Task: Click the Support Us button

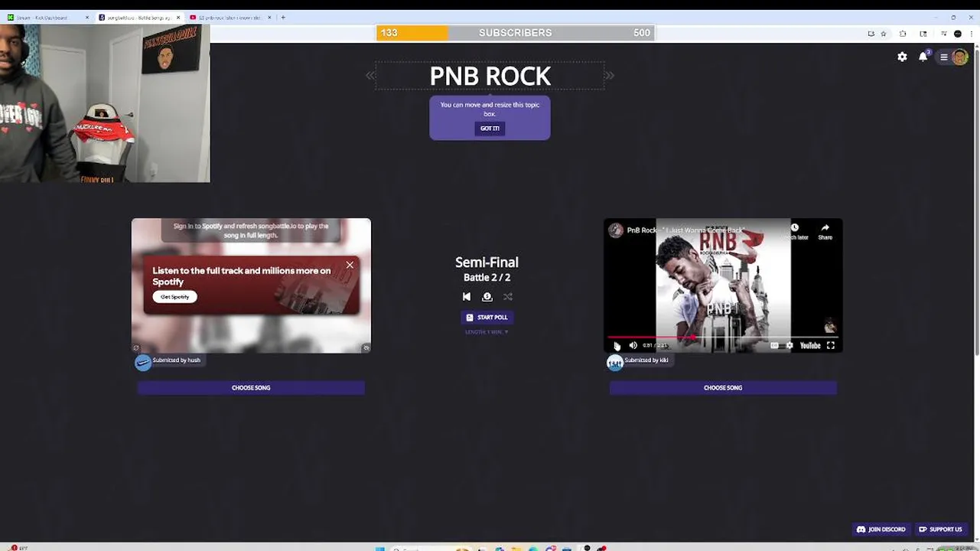Action: [940, 530]
